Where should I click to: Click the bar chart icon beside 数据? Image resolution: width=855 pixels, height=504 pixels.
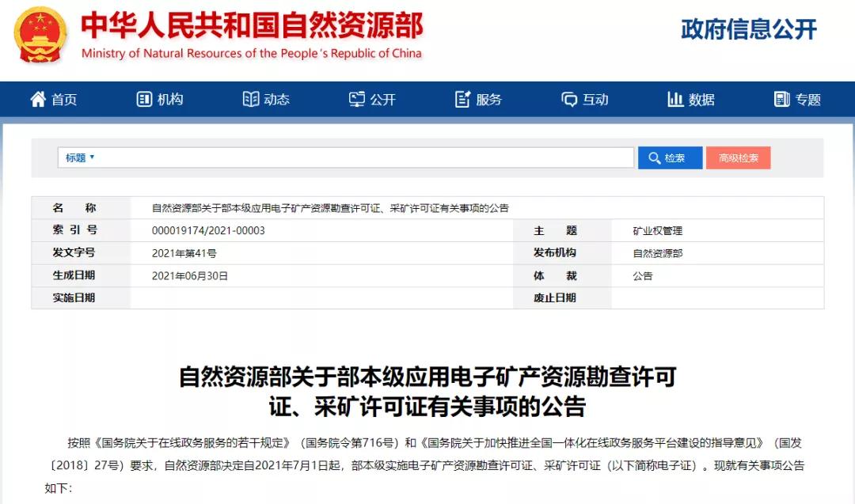(675, 99)
